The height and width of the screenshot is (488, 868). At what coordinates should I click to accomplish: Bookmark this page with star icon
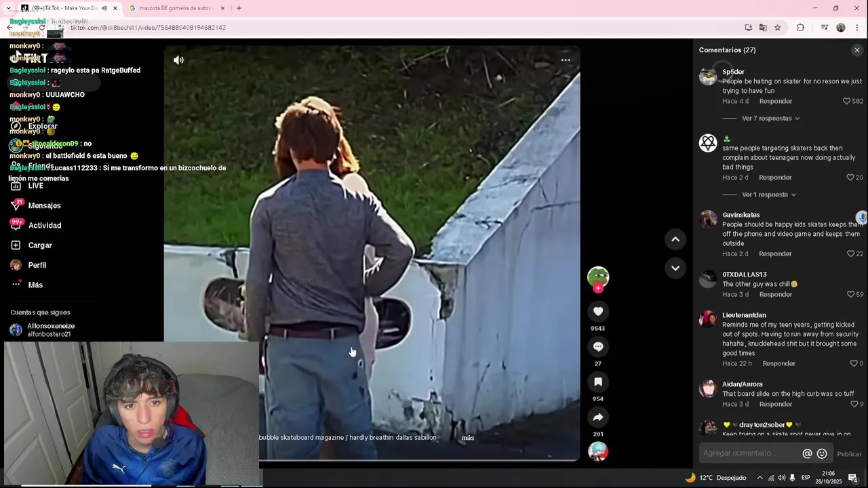pos(778,28)
